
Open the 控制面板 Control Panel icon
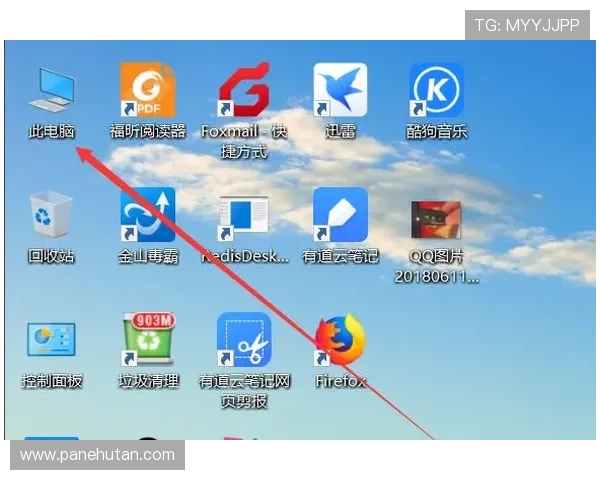pos(51,345)
